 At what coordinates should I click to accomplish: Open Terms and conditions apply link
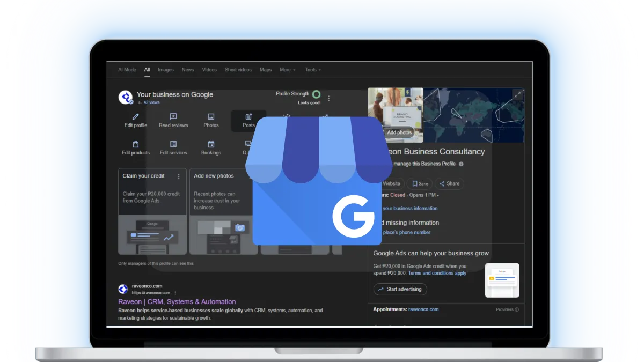(437, 273)
